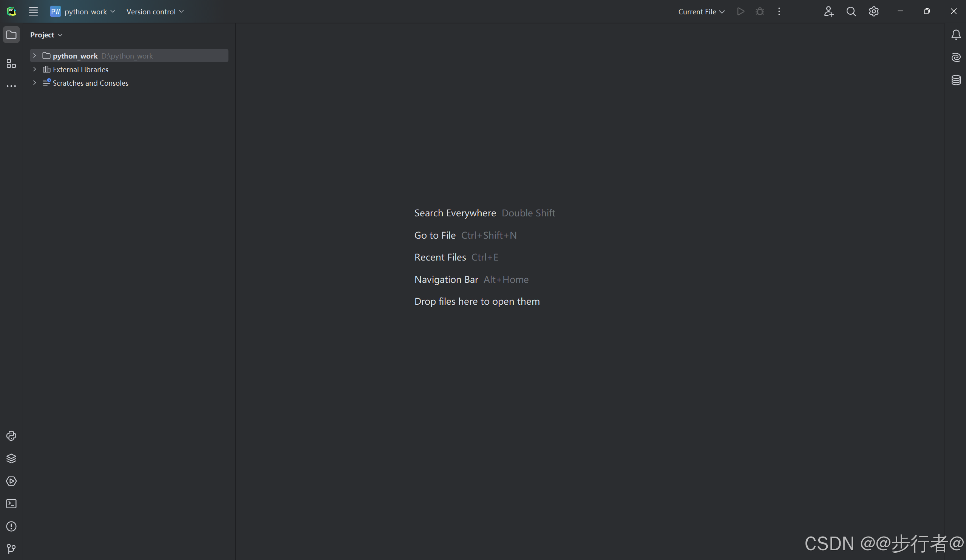Select External Libraries in project tree
This screenshot has width=966, height=560.
tap(80, 69)
